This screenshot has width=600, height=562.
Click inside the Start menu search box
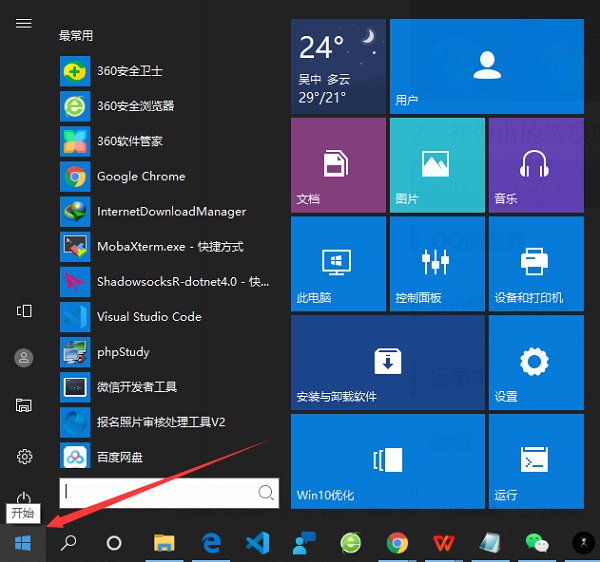point(160,491)
